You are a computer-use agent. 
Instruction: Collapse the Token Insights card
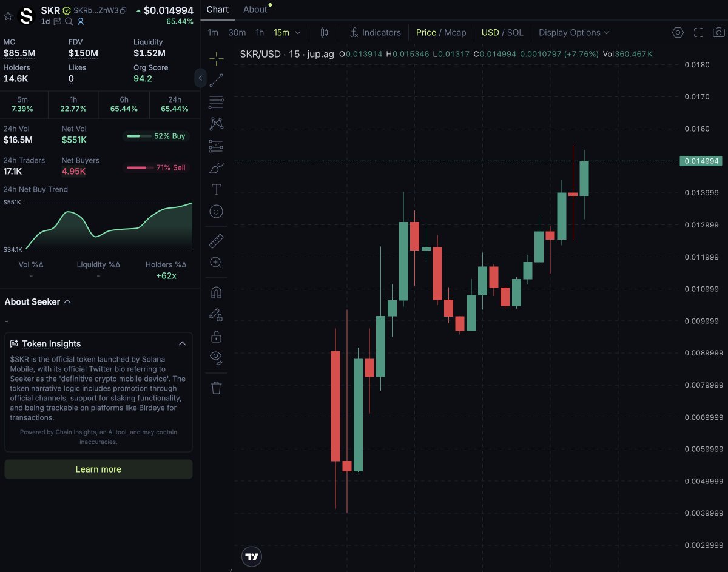pos(182,343)
